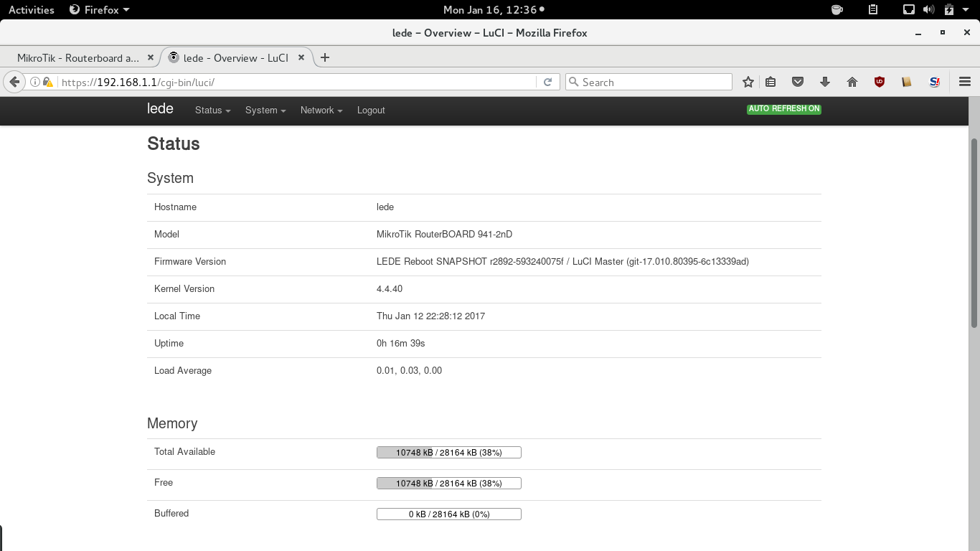980x551 pixels.
Task: Open the volume indicator
Action: [929, 10]
